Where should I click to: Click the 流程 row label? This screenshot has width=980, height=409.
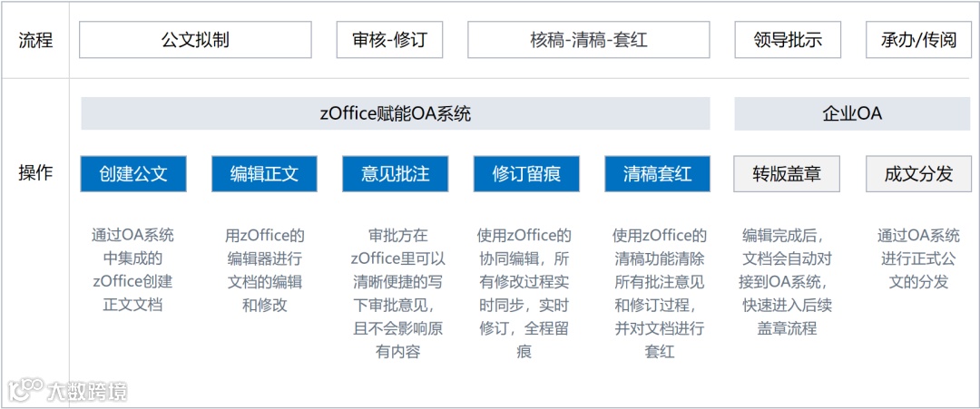pyautogui.click(x=35, y=41)
